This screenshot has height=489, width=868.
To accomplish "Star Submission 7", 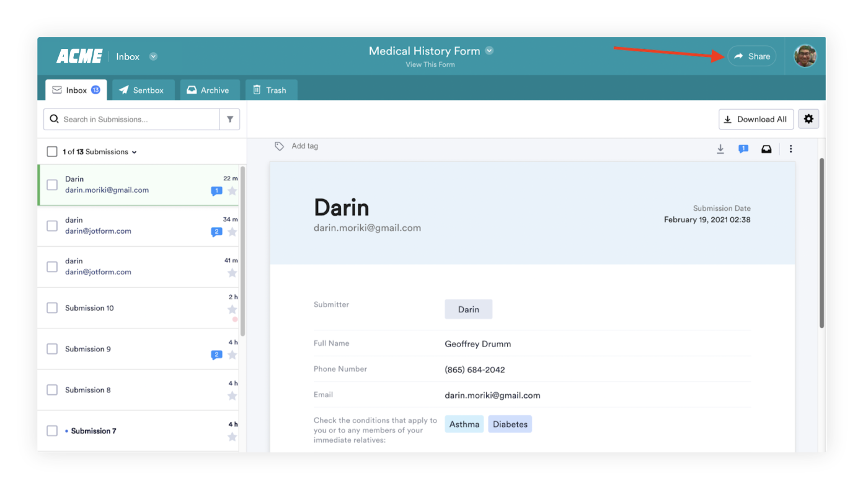I will pos(232,437).
